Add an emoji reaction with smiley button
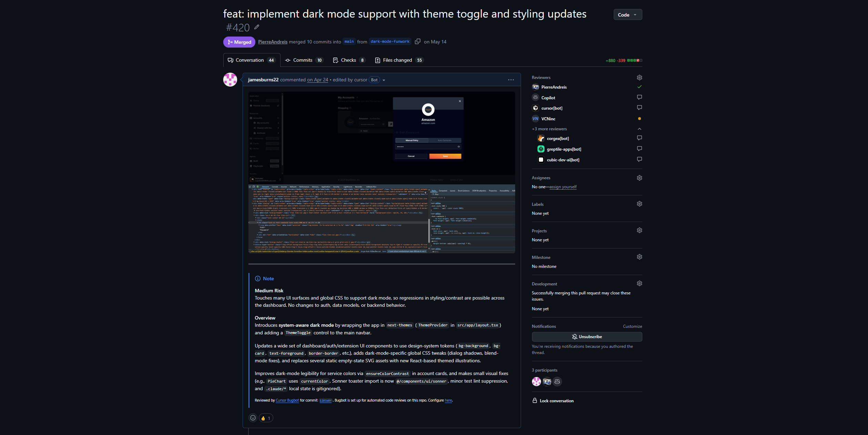 click(253, 418)
